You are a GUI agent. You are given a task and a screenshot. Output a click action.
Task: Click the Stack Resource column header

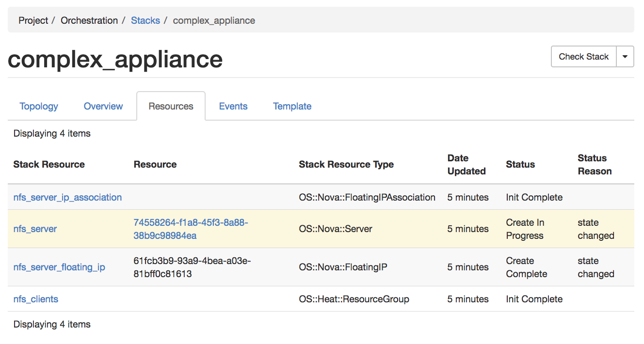[x=49, y=164]
